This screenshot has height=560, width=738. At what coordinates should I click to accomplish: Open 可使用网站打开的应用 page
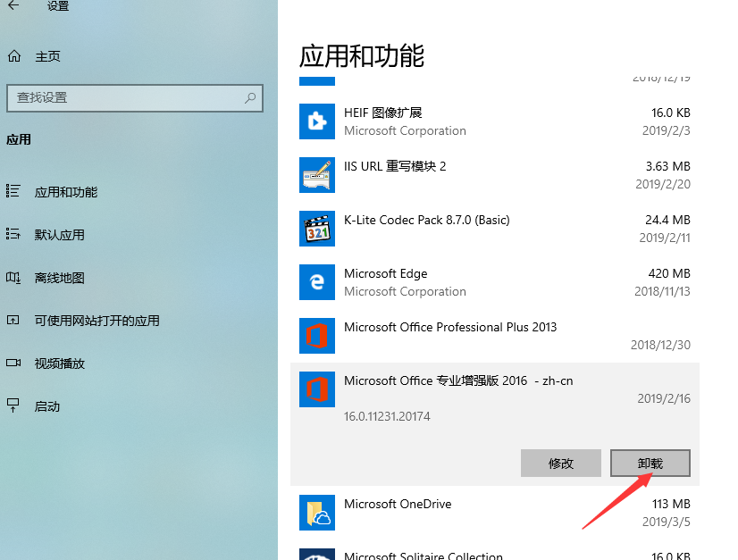pyautogui.click(x=97, y=321)
